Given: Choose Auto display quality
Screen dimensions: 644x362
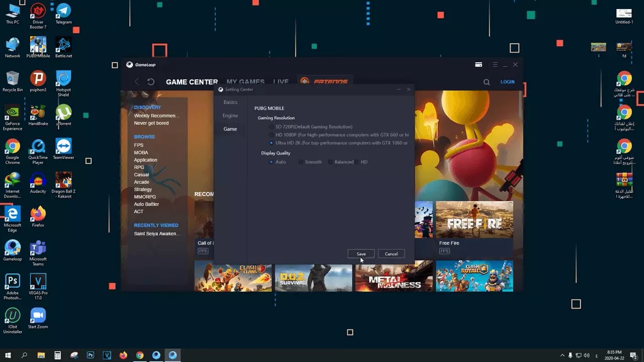Looking at the screenshot, I should (x=272, y=162).
